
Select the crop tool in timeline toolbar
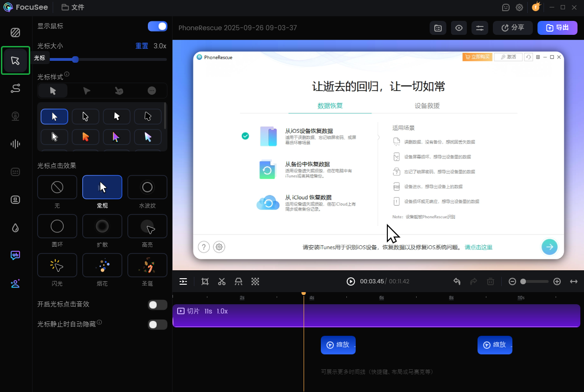(x=205, y=281)
